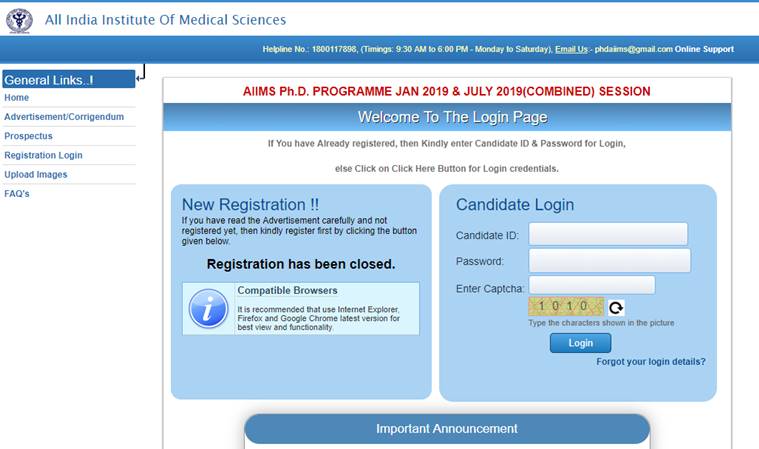Focus the Candidate ID field
Screen dimensions: 759x449
[608, 234]
